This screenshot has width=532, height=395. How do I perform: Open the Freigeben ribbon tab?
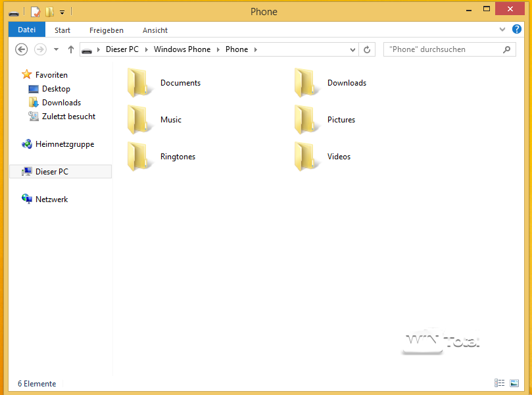106,30
